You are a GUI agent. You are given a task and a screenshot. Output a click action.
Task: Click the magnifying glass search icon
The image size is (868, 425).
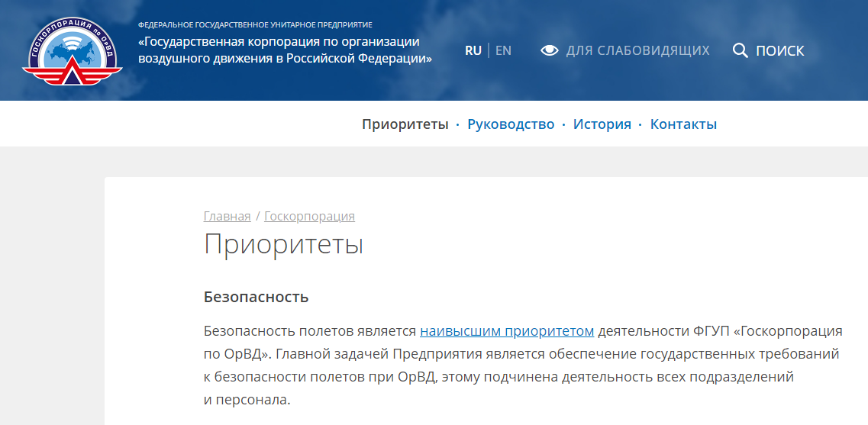pos(740,50)
